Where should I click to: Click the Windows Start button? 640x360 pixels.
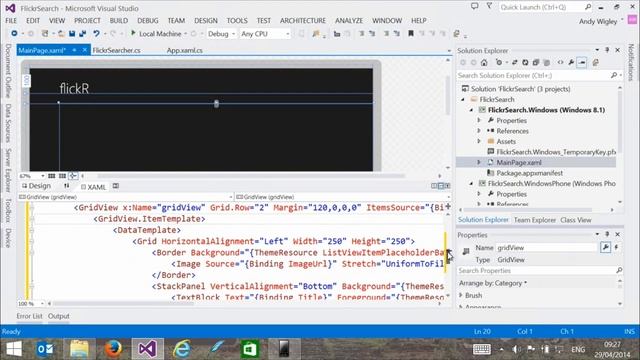(x=14, y=349)
